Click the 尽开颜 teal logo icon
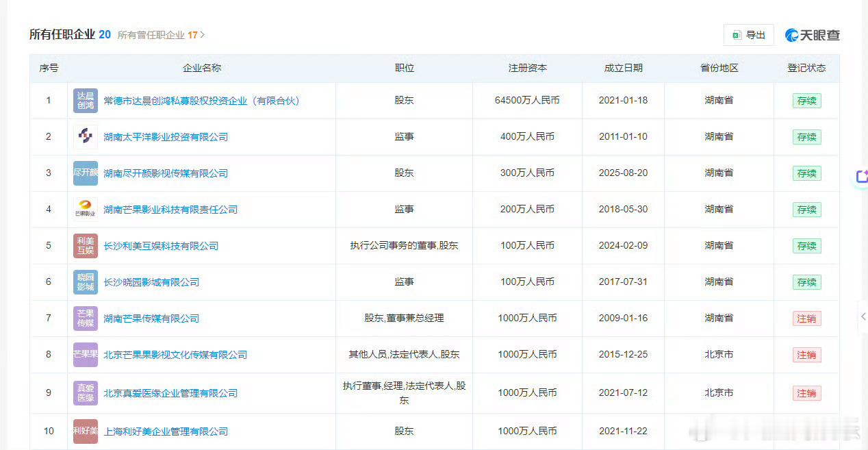Screen dimensions: 868x450 (85, 173)
